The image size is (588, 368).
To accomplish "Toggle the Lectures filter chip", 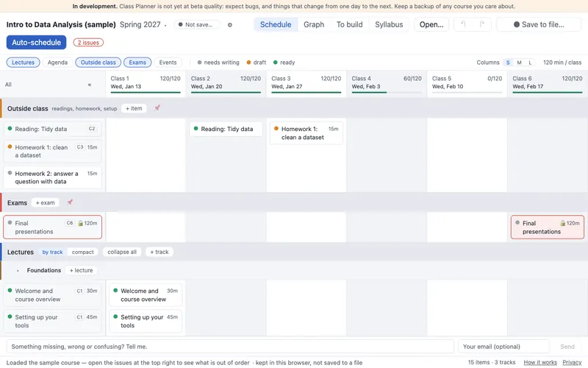I will tap(23, 63).
